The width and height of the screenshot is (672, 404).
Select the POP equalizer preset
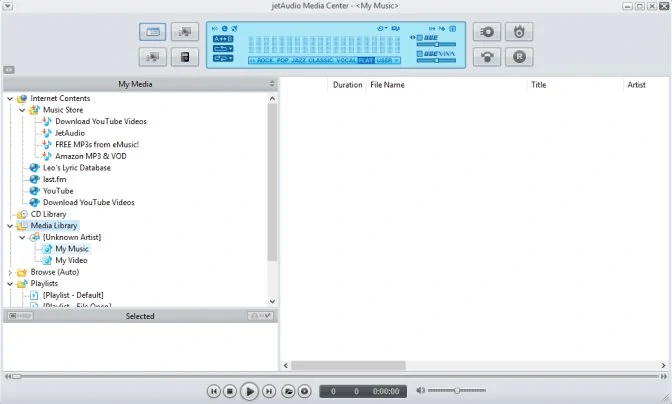click(x=282, y=60)
